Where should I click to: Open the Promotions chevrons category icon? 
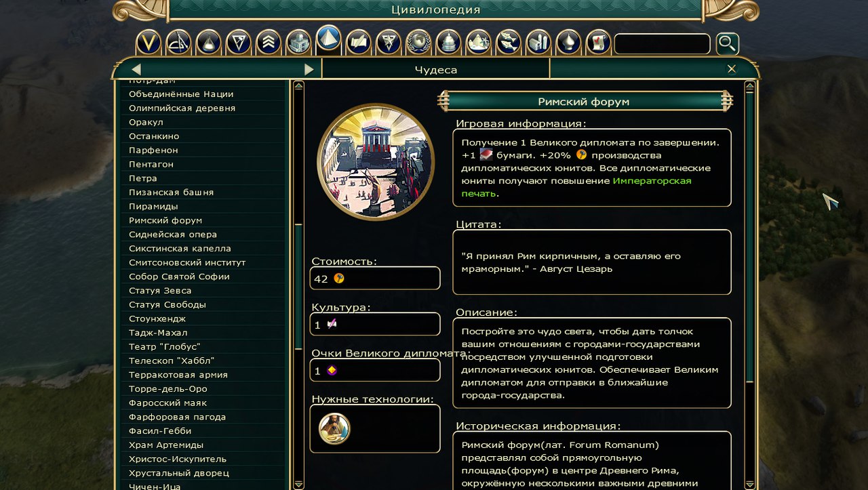coord(269,43)
